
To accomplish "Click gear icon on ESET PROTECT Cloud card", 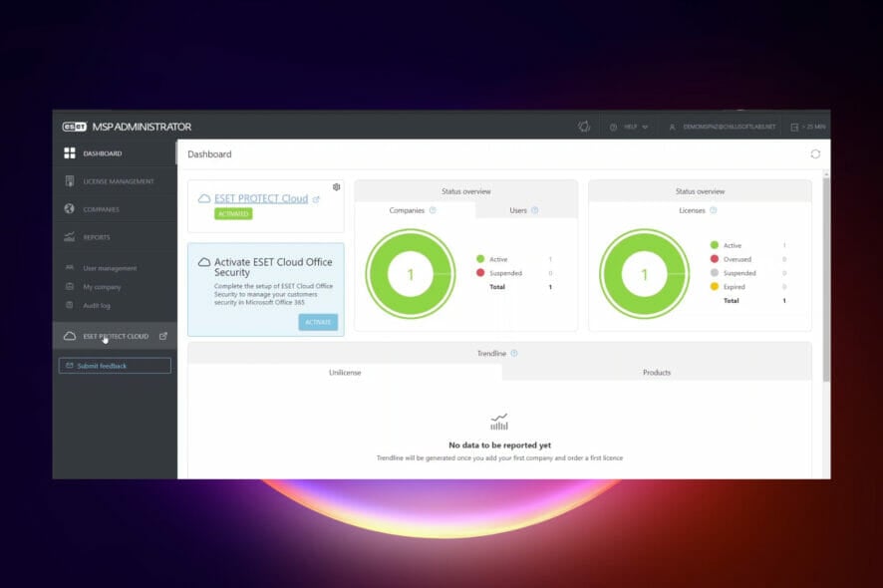I will click(x=336, y=187).
